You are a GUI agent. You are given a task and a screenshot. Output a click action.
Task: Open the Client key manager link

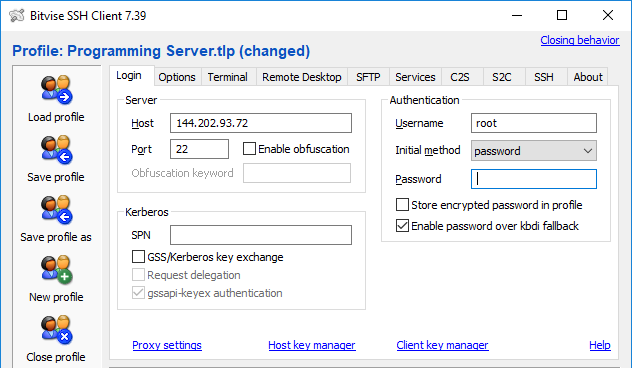(x=442, y=345)
